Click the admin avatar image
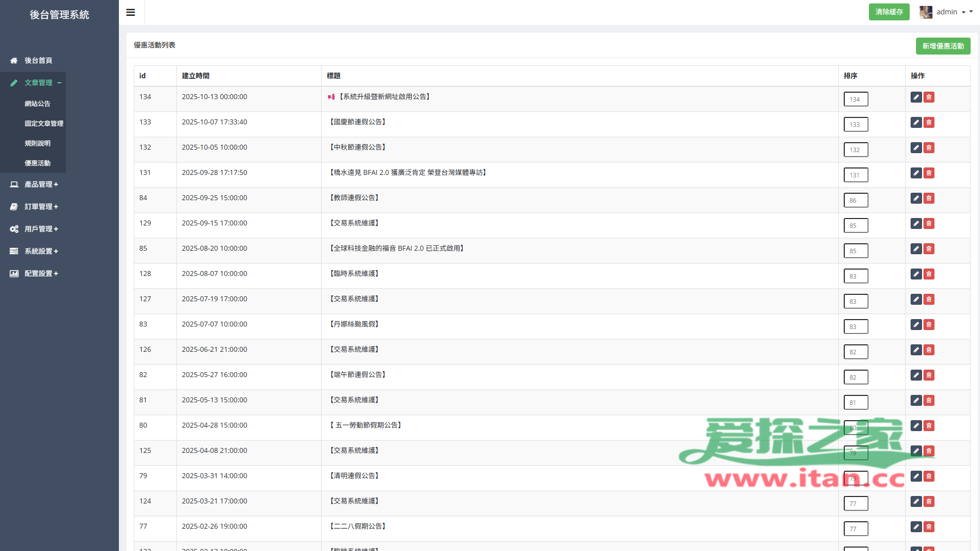 (926, 12)
